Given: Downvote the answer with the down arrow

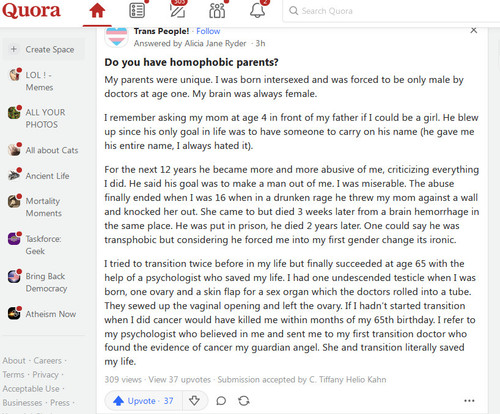Looking at the screenshot, I should click(x=194, y=401).
